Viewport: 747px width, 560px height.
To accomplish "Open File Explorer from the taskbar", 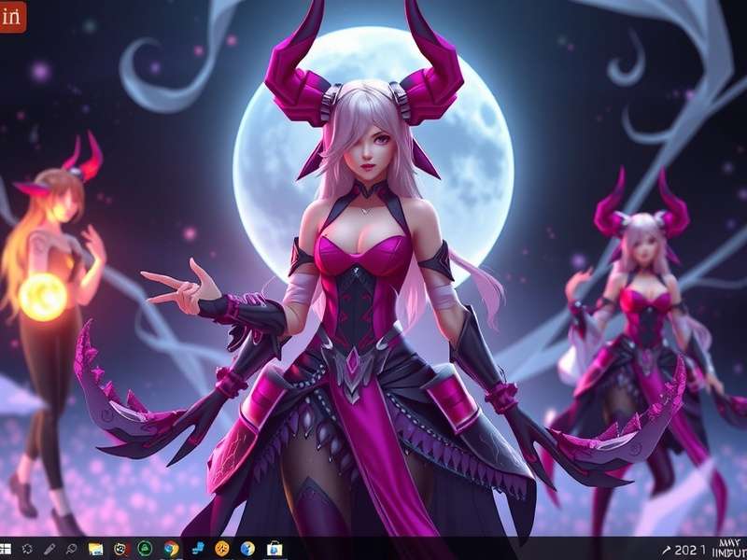I will [x=95, y=549].
